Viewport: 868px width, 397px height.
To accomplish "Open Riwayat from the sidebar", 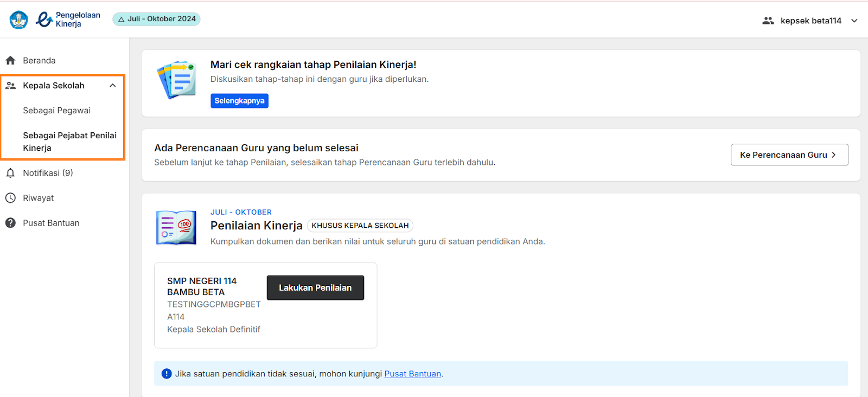I will click(38, 198).
